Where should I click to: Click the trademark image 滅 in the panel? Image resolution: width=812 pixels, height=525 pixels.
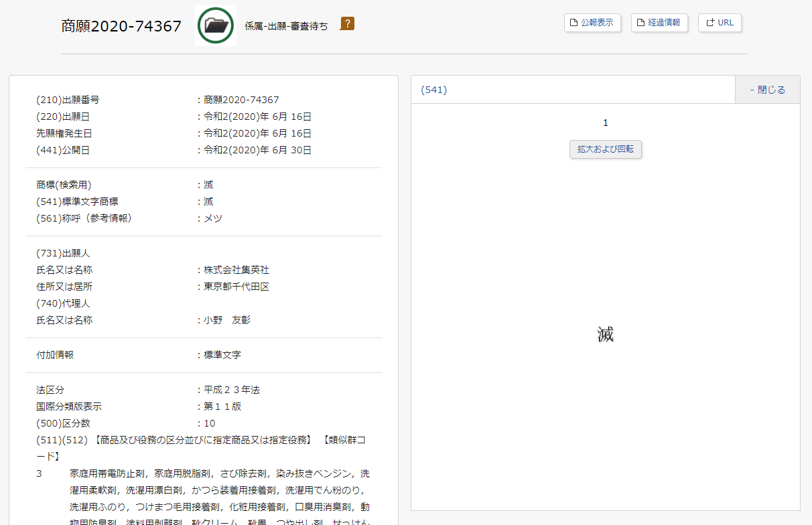point(606,334)
